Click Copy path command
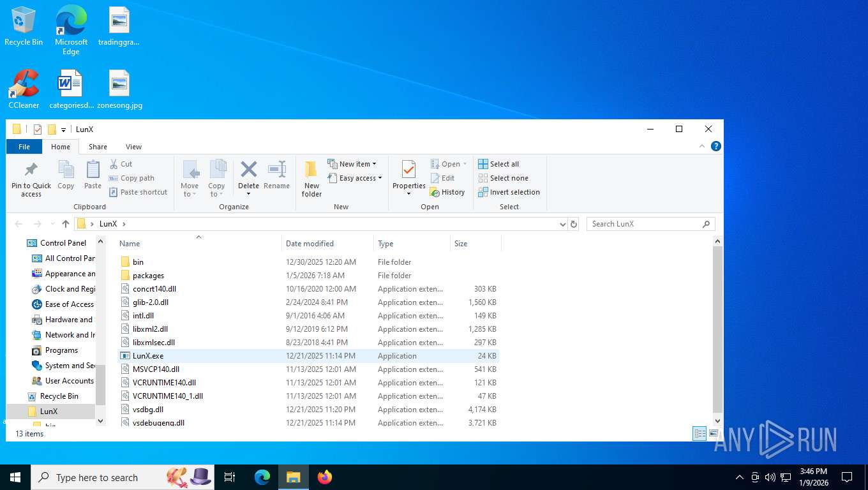The width and height of the screenshot is (868, 490). point(131,178)
